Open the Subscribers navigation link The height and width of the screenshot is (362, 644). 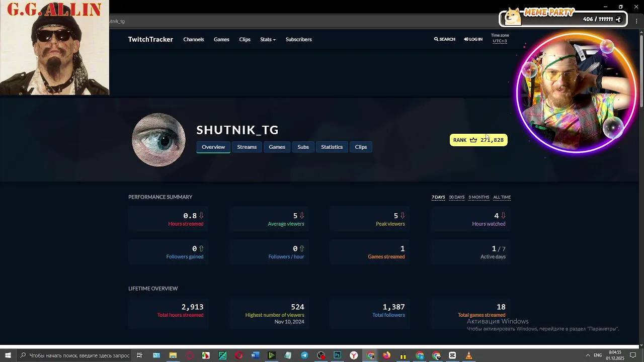click(298, 39)
